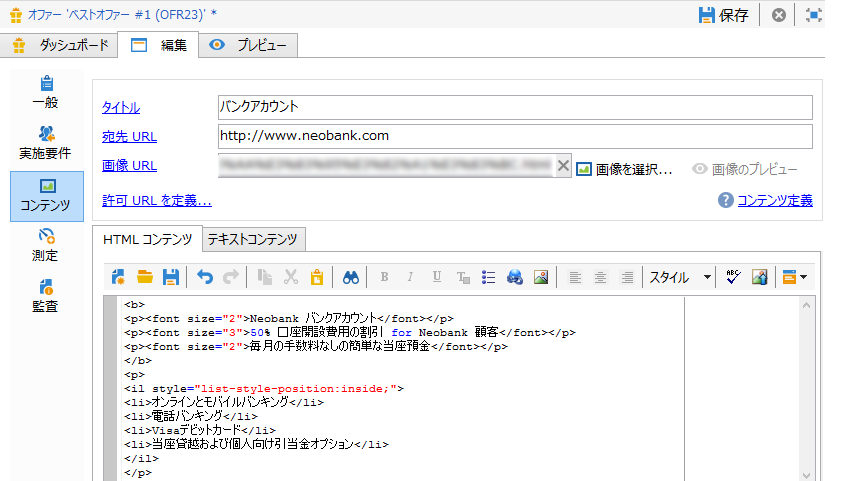Click the image editing icon after spell check

(x=760, y=277)
